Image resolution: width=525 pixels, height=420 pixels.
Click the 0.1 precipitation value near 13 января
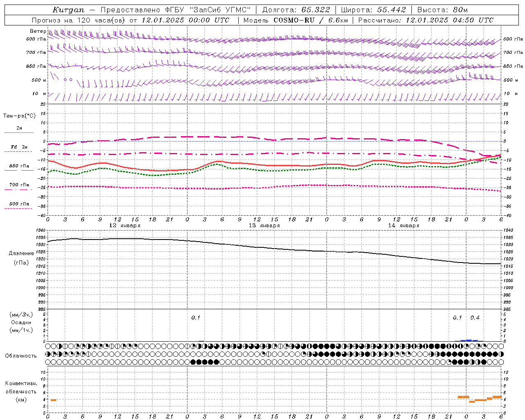(x=196, y=318)
